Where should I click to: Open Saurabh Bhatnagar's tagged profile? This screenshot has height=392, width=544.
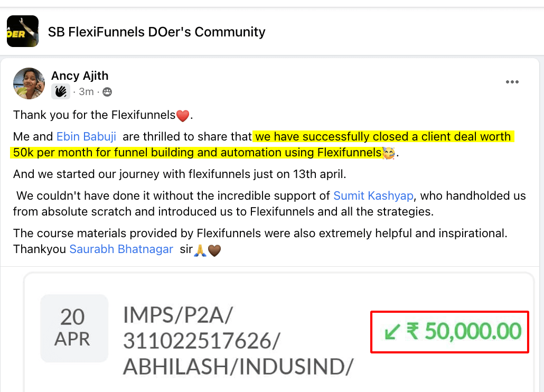(121, 249)
